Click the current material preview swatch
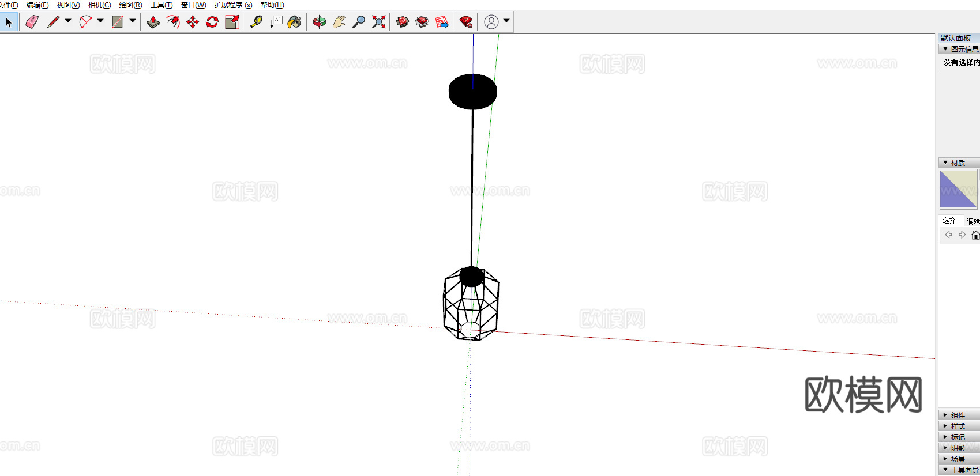The height and width of the screenshot is (476, 980). 959,189
